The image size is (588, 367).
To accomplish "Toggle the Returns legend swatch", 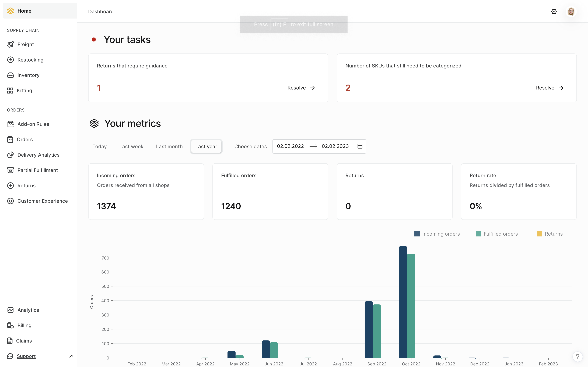I will point(540,233).
